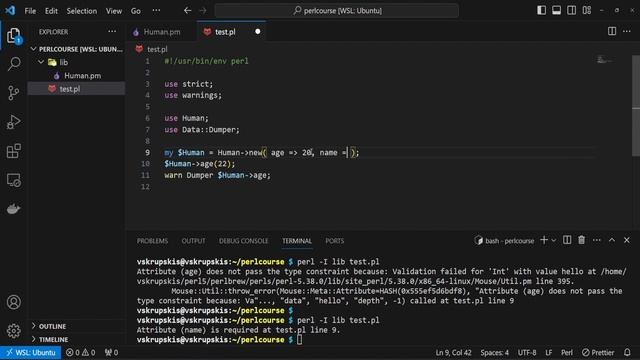Show forwarded ports status item

click(x=111, y=352)
